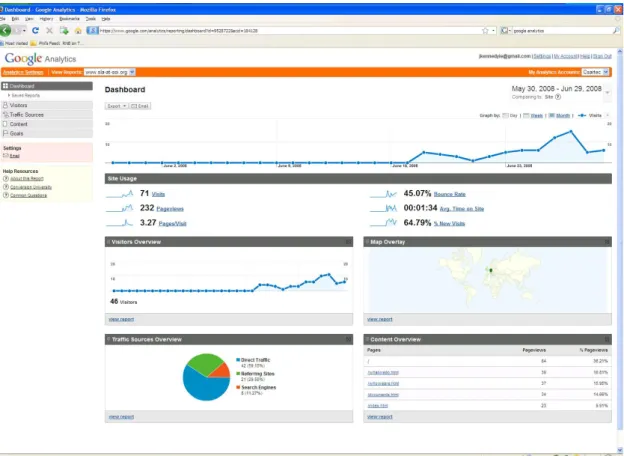Open the My Account link
The image size is (624, 456).
coord(566,56)
